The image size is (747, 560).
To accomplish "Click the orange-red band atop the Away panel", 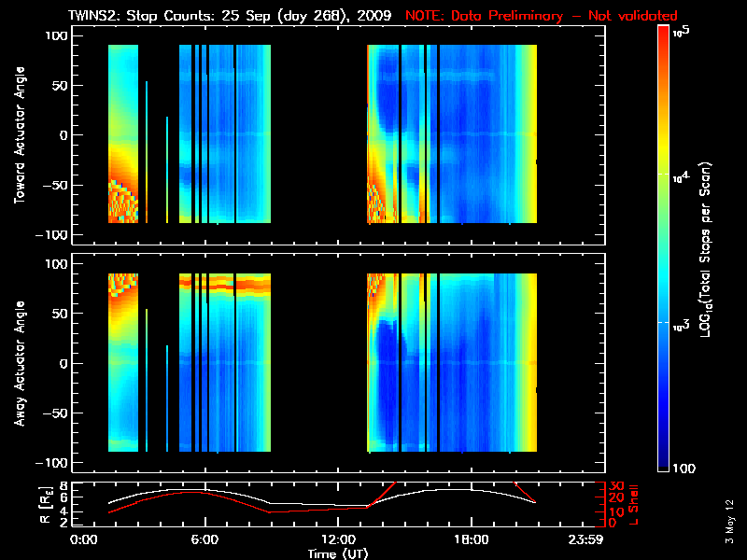I will pos(225,284).
